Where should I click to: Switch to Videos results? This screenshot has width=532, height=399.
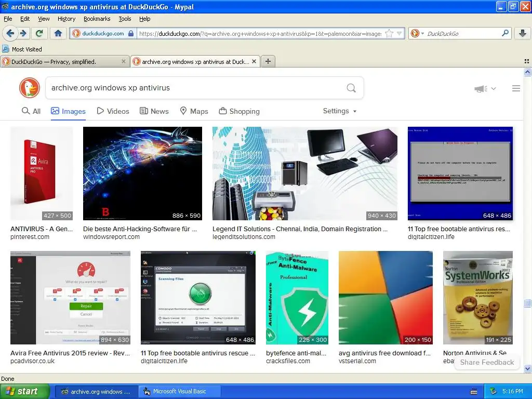pyautogui.click(x=113, y=111)
